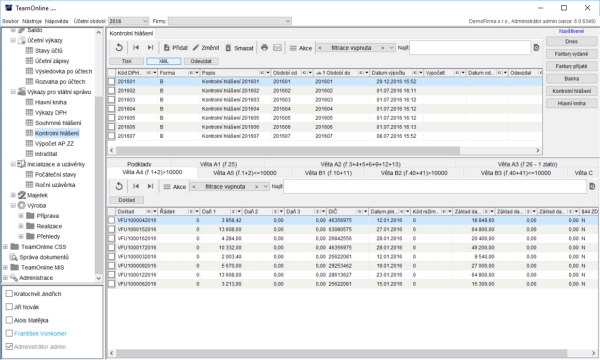Open Stavy účtů in the tree
The image size is (600, 360).
[x=49, y=50]
